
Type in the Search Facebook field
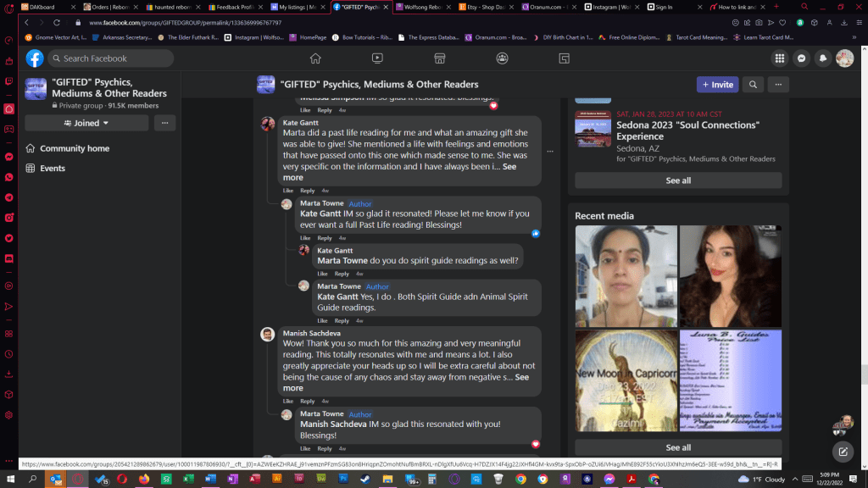pyautogui.click(x=110, y=58)
